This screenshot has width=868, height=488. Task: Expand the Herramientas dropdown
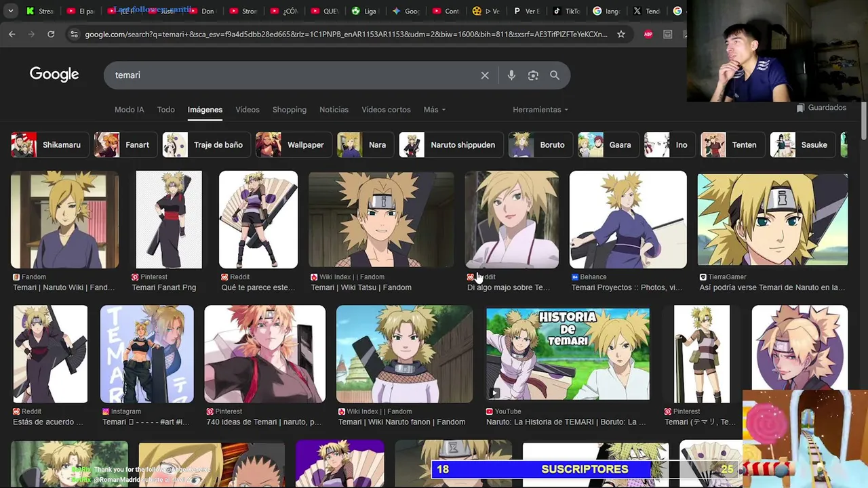click(540, 110)
